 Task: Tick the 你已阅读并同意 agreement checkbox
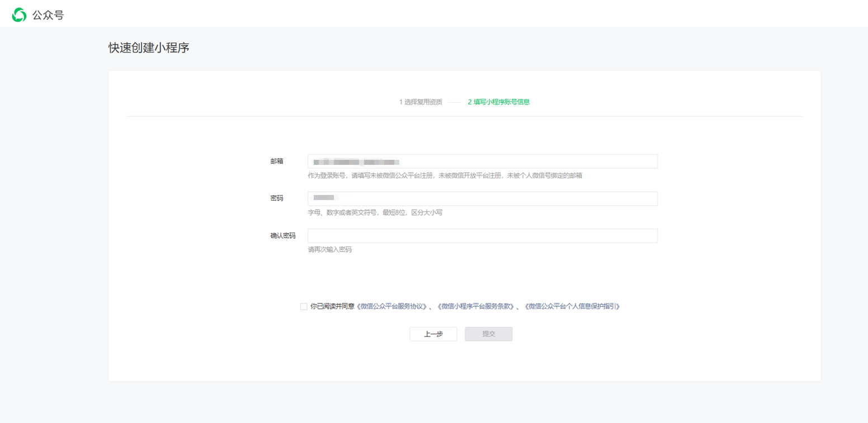click(304, 306)
